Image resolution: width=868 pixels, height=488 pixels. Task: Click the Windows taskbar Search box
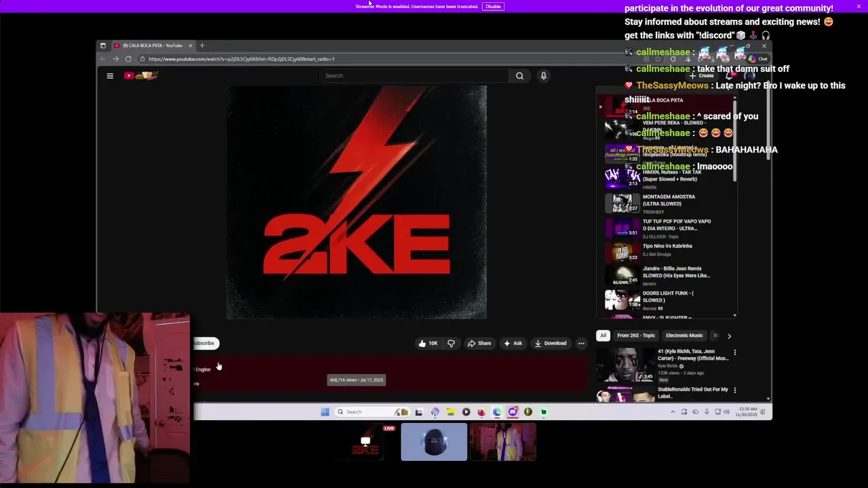tap(372, 412)
